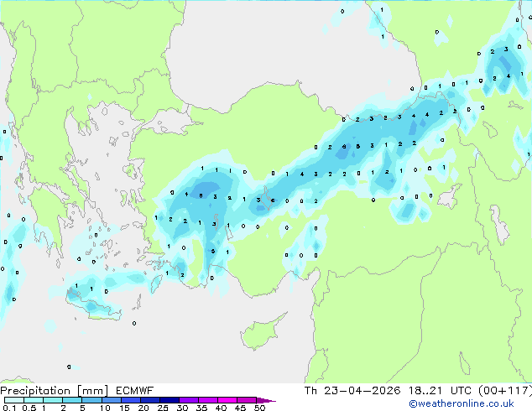Click the 0.5–1 mm legend color swatch

coord(34,400)
